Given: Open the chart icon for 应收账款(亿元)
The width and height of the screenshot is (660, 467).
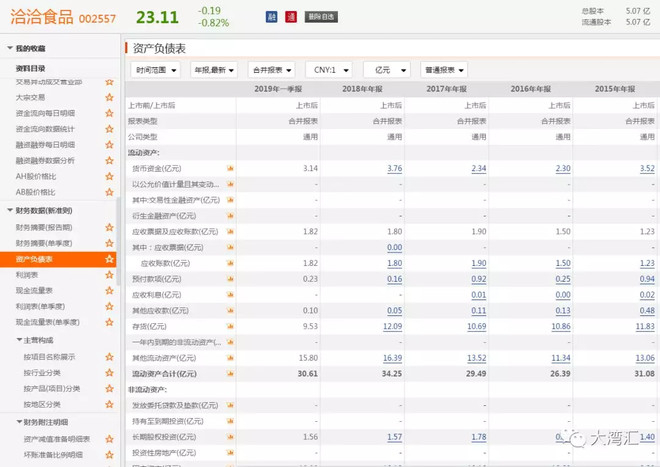Looking at the screenshot, I should tap(230, 263).
